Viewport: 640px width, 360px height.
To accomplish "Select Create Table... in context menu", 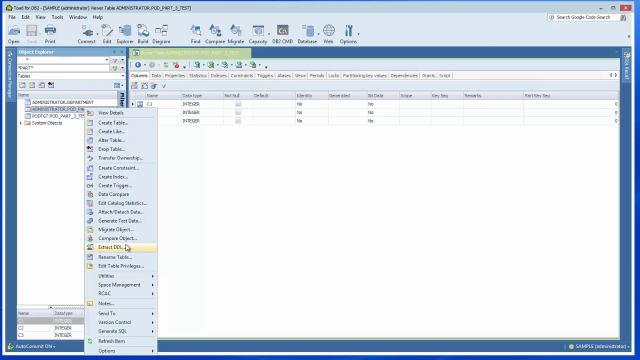I will [x=121, y=123].
